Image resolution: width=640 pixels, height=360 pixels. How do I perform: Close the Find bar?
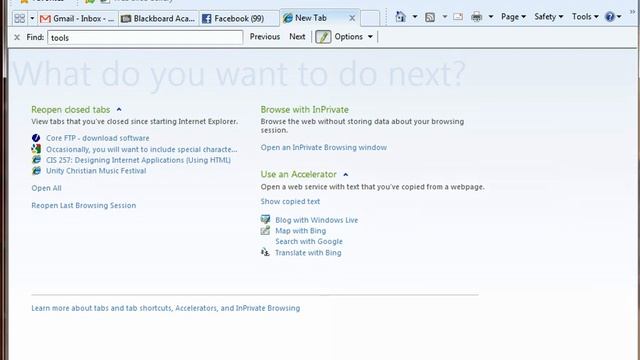click(x=17, y=37)
